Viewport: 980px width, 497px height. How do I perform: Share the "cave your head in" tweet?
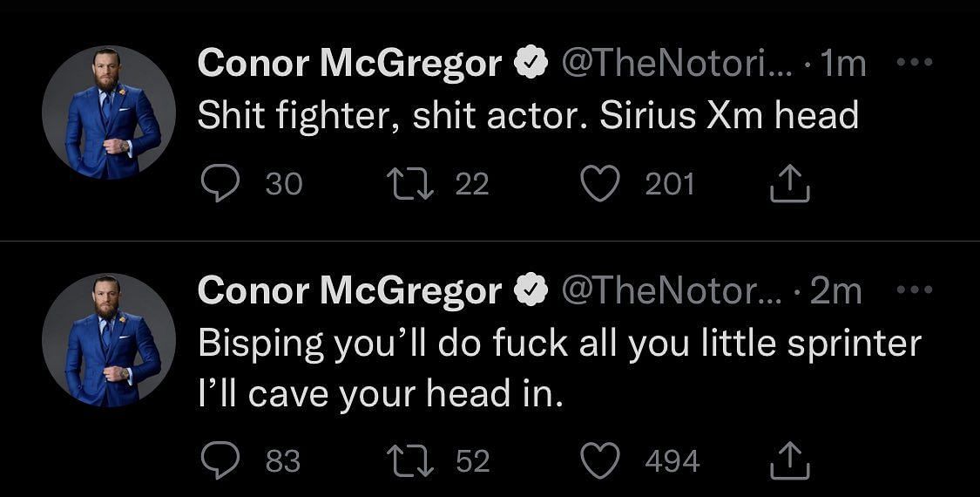coord(790,460)
